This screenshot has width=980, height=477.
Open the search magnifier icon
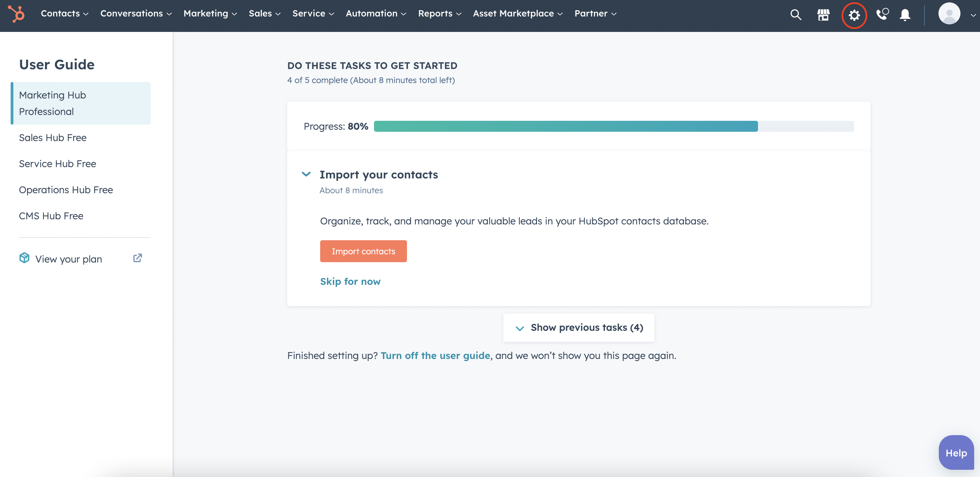(x=795, y=14)
